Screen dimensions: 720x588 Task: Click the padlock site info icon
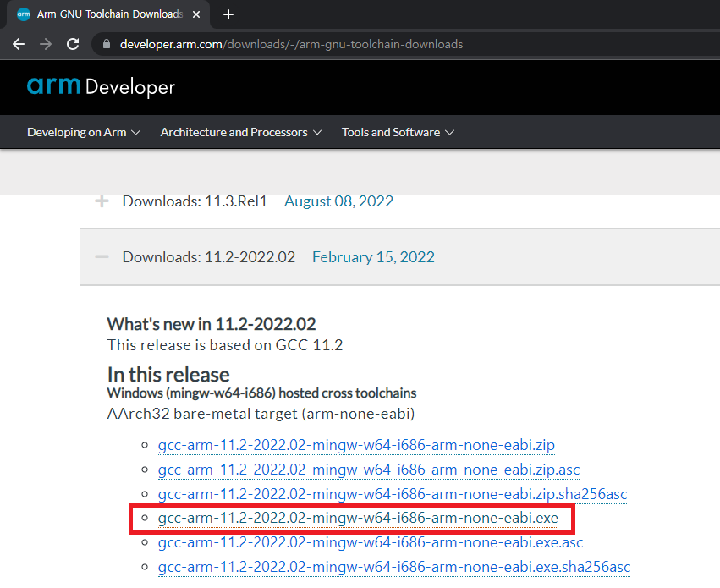(x=107, y=44)
